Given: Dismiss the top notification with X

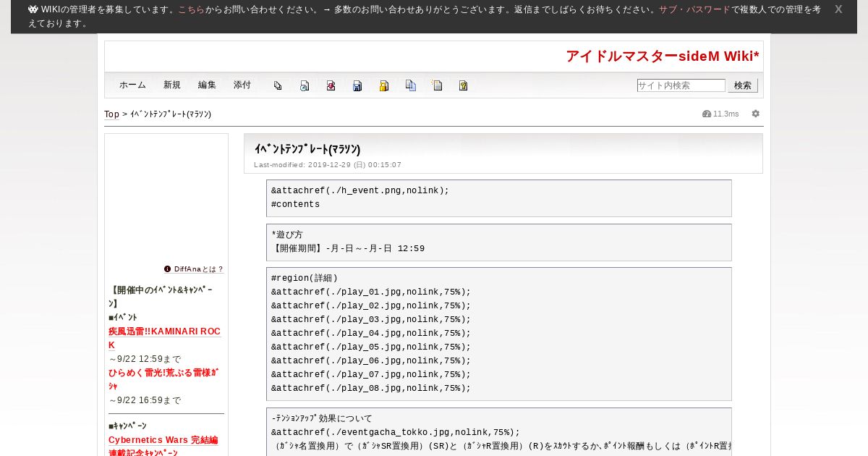Looking at the screenshot, I should click(838, 9).
